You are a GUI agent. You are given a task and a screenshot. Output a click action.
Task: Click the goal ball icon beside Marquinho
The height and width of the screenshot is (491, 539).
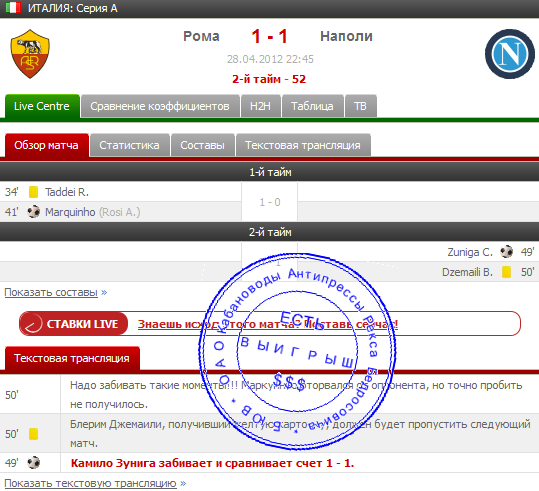pyautogui.click(x=34, y=212)
